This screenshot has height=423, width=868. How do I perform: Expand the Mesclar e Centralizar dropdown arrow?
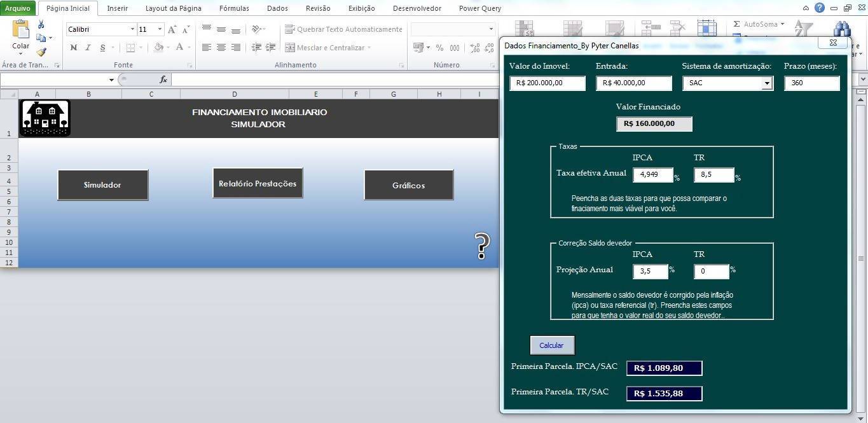(369, 48)
